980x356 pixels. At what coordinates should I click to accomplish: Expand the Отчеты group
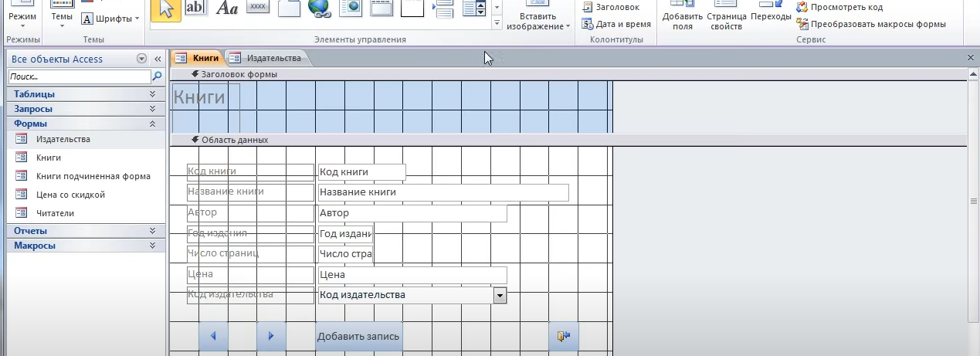pyautogui.click(x=152, y=231)
